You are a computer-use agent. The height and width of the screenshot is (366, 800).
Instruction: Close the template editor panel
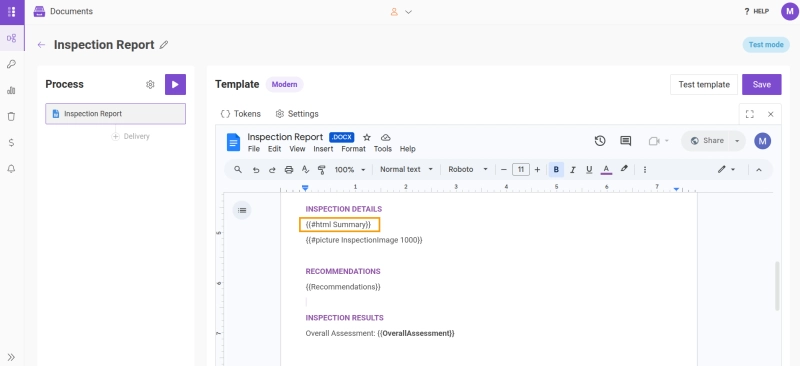coord(770,114)
